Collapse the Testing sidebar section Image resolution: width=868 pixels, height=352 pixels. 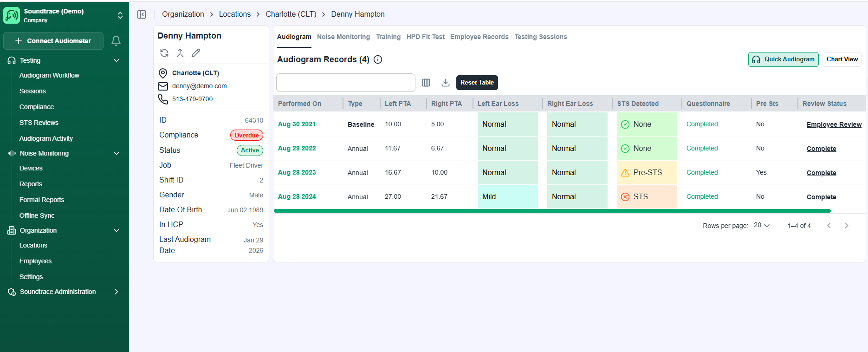(117, 60)
